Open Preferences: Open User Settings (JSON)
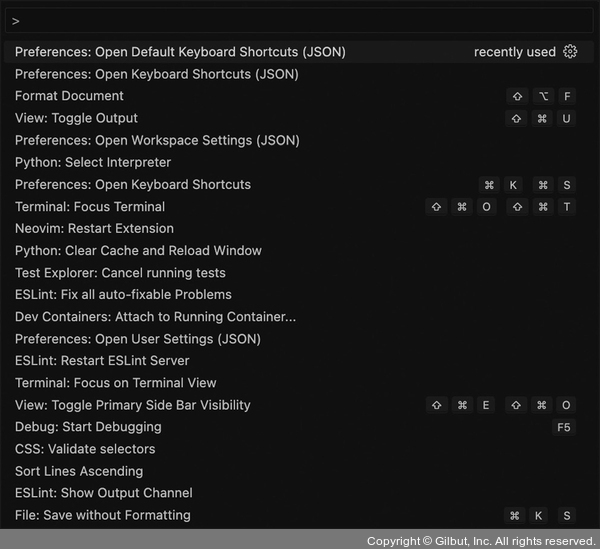600x549 pixels. 138,339
